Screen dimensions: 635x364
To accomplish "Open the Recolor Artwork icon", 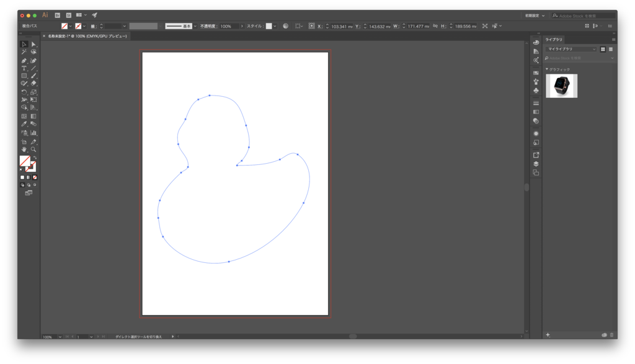I will (285, 26).
